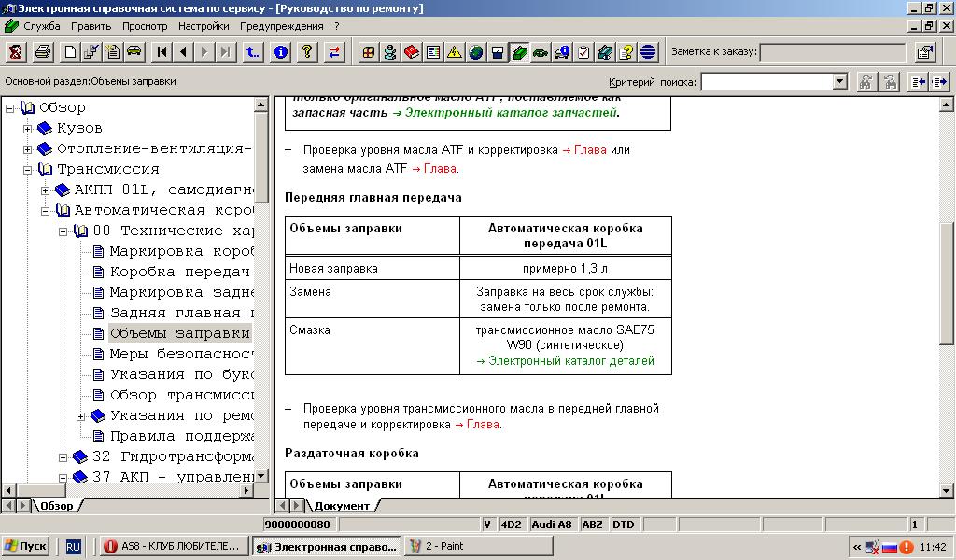
Task: Click the Заметка к заказу input field
Action: [x=832, y=52]
